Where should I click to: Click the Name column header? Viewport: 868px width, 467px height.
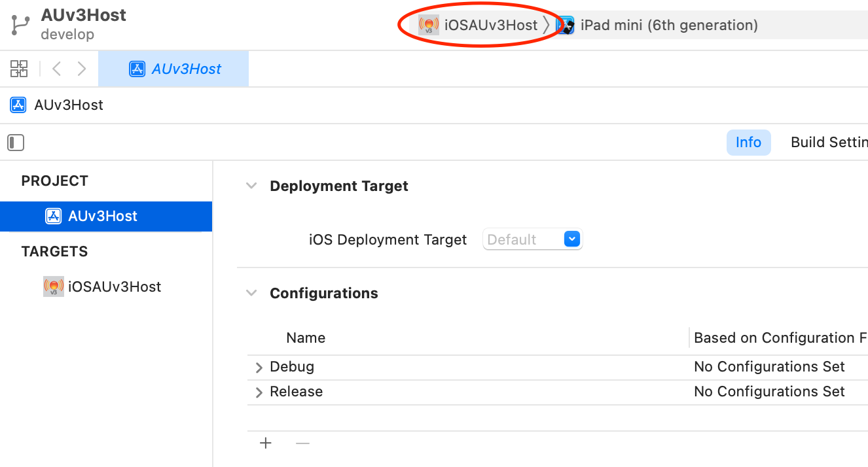pos(306,338)
